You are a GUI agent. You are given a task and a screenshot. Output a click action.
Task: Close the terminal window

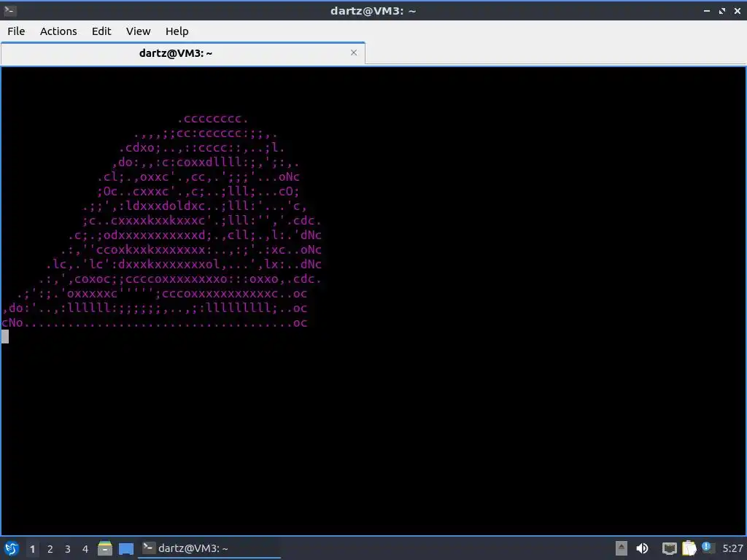(738, 10)
